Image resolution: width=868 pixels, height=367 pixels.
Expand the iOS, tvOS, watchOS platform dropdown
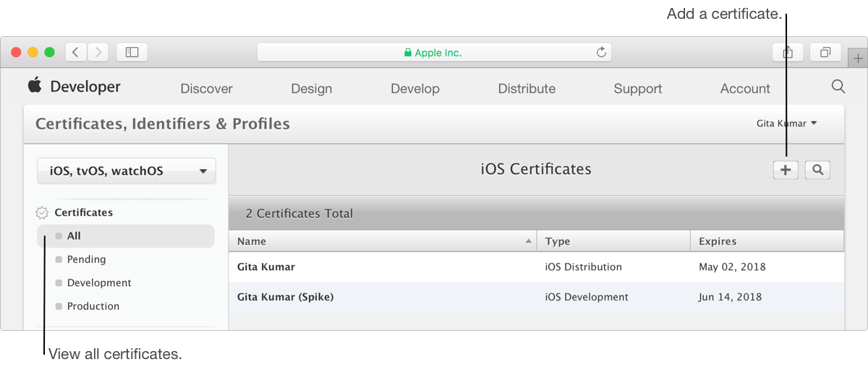[127, 171]
